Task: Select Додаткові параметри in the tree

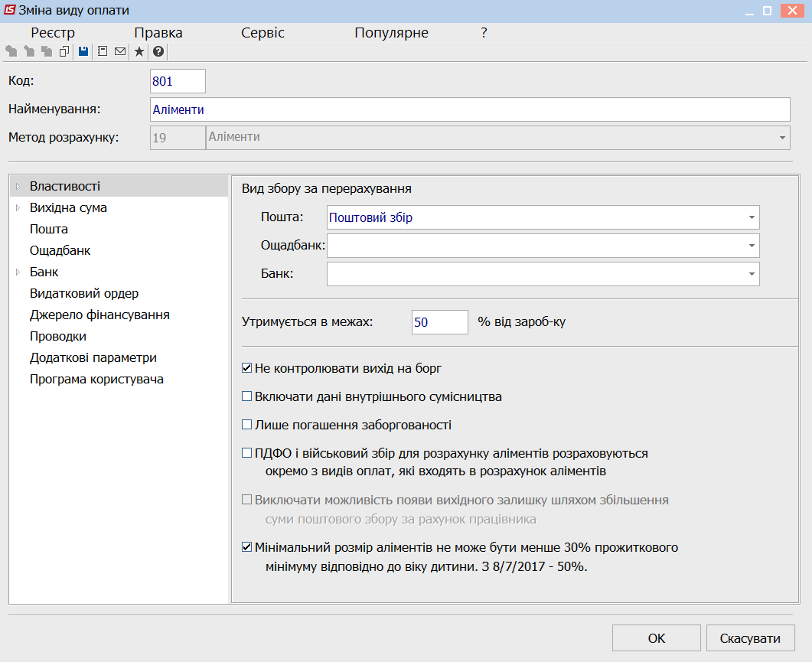Action: pyautogui.click(x=93, y=358)
